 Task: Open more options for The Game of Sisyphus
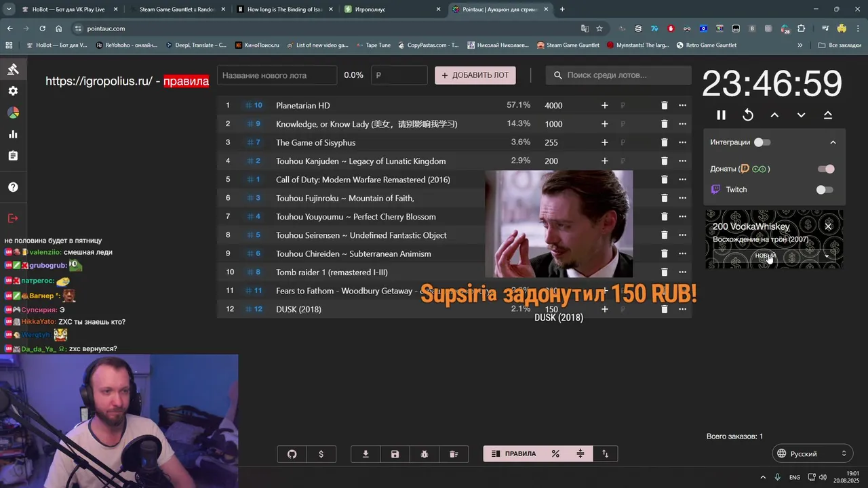(683, 142)
